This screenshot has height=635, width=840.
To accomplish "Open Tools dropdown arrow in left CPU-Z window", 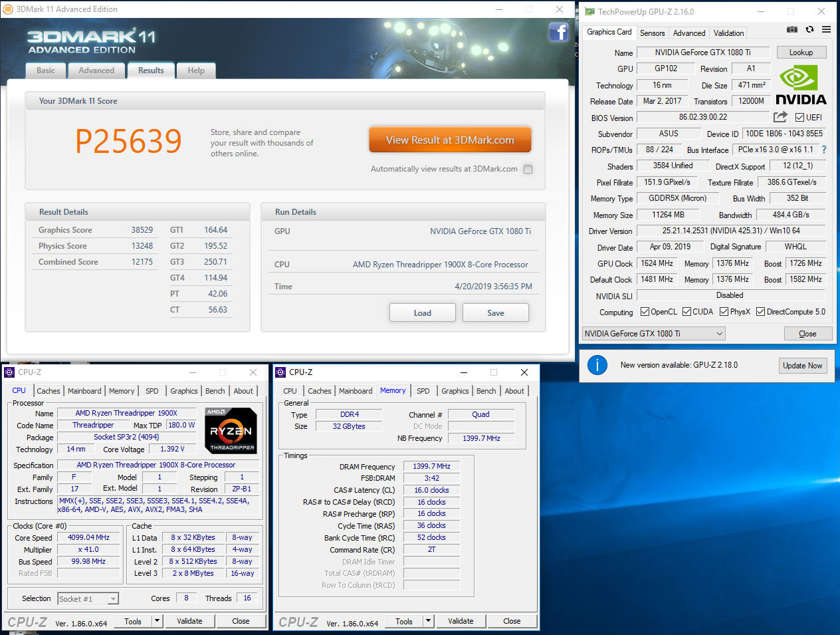I will tap(157, 621).
